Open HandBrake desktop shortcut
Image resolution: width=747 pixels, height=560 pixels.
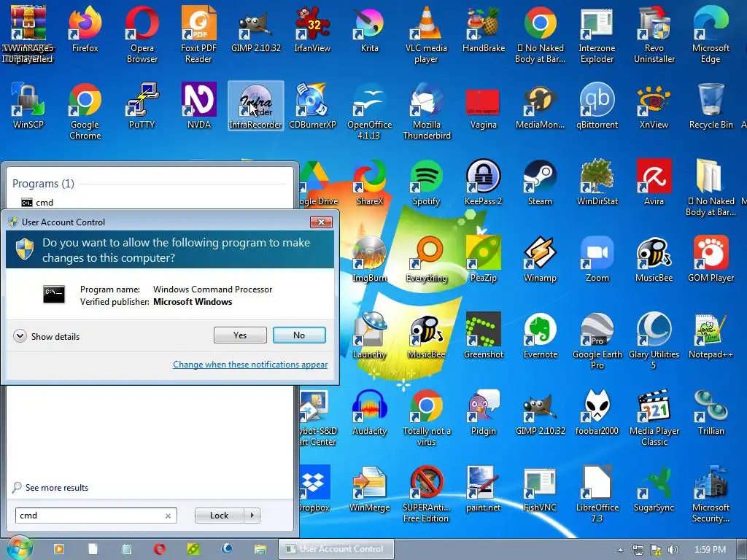pyautogui.click(x=483, y=28)
